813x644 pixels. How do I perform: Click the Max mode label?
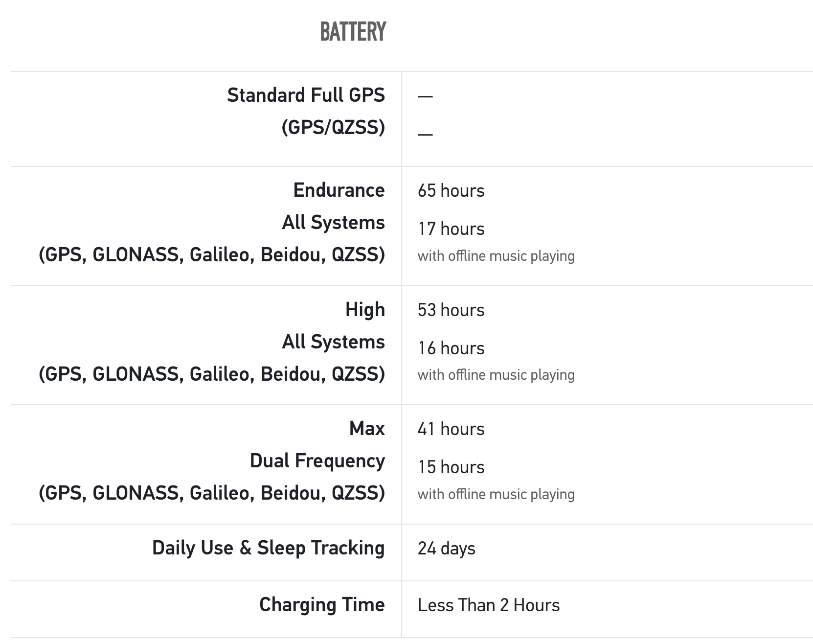(x=366, y=428)
